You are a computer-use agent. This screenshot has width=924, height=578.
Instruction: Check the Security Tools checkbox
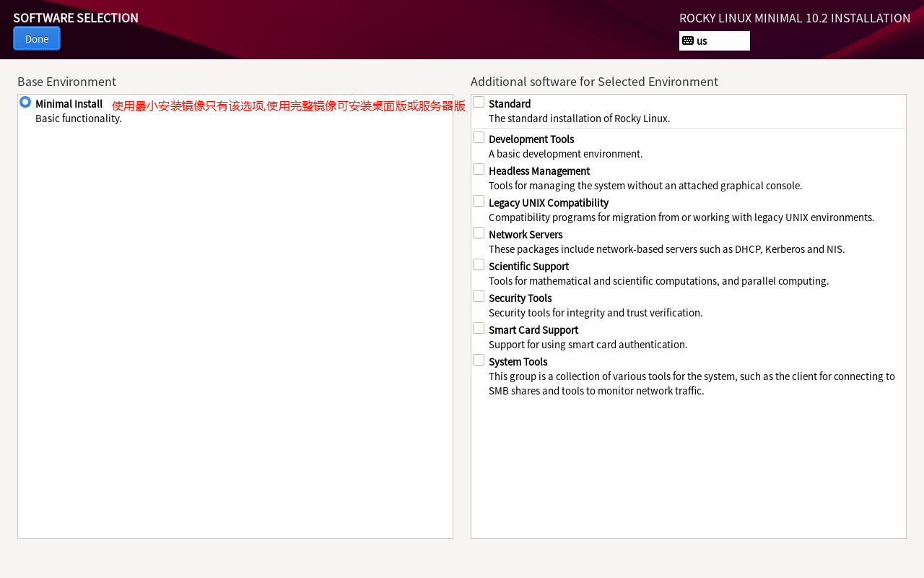pyautogui.click(x=479, y=296)
